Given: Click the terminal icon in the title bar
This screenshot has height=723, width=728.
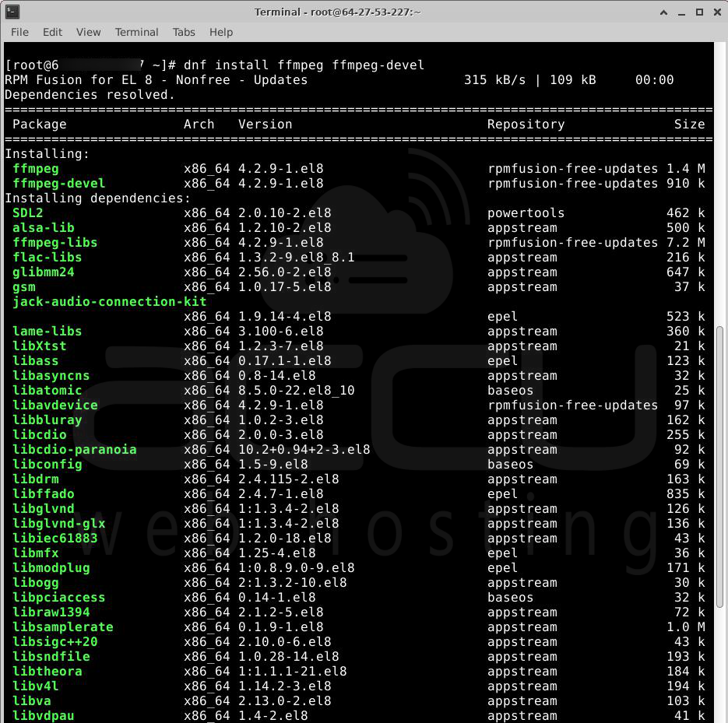Looking at the screenshot, I should pos(12,12).
